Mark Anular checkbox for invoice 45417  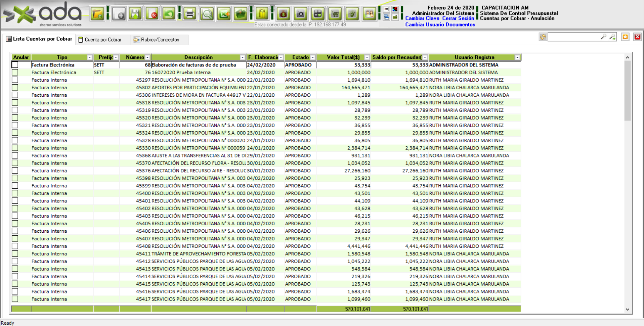pyautogui.click(x=15, y=299)
